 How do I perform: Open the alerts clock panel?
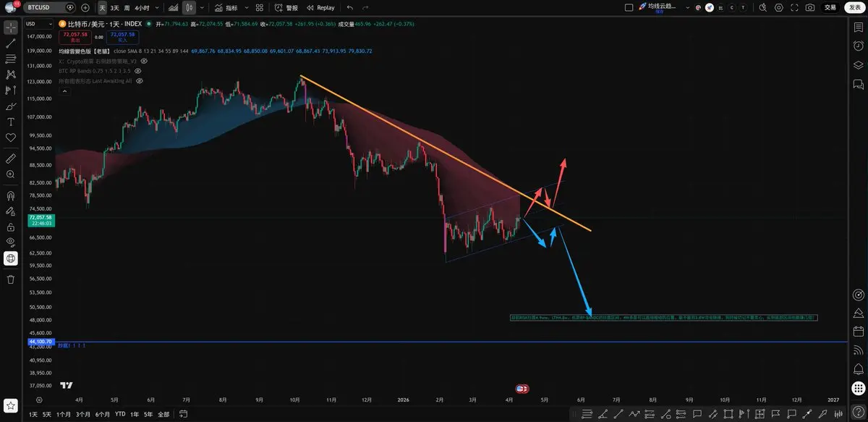(x=858, y=46)
